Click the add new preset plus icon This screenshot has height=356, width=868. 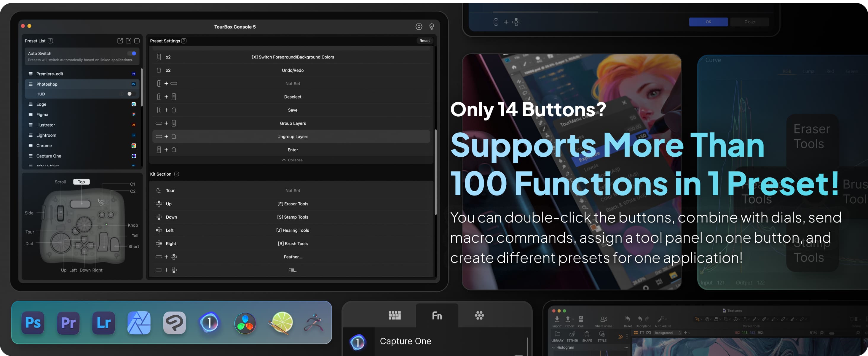click(137, 41)
